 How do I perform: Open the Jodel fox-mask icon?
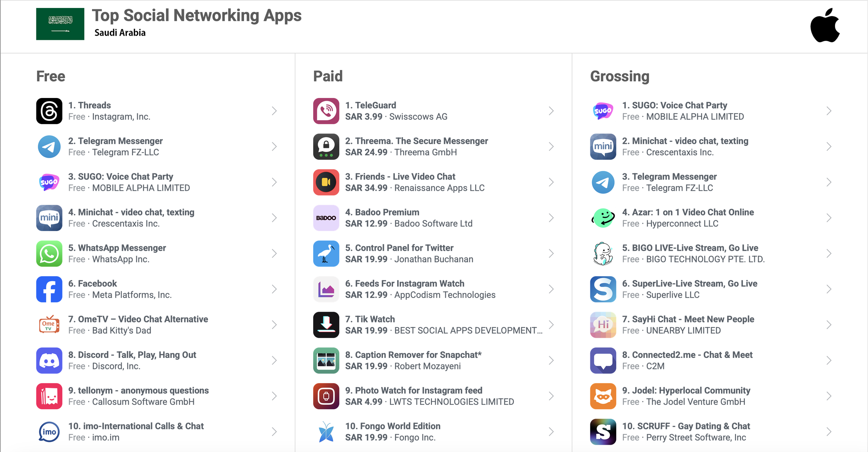(x=603, y=396)
